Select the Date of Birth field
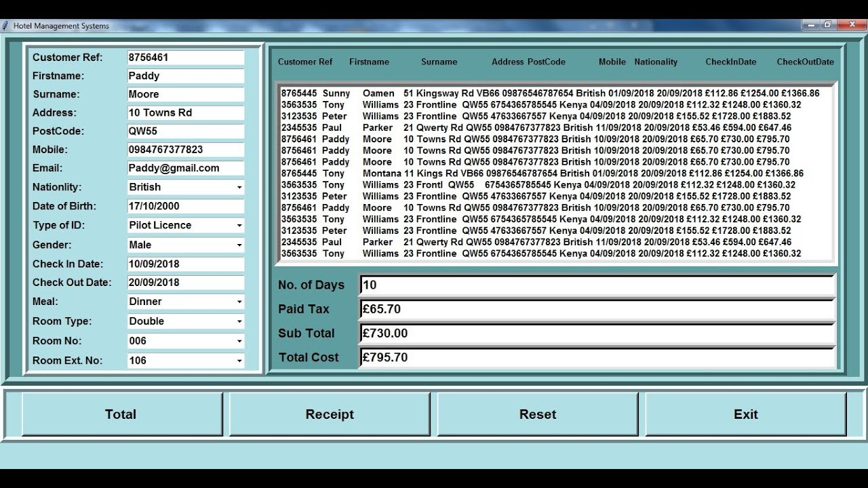 point(186,206)
